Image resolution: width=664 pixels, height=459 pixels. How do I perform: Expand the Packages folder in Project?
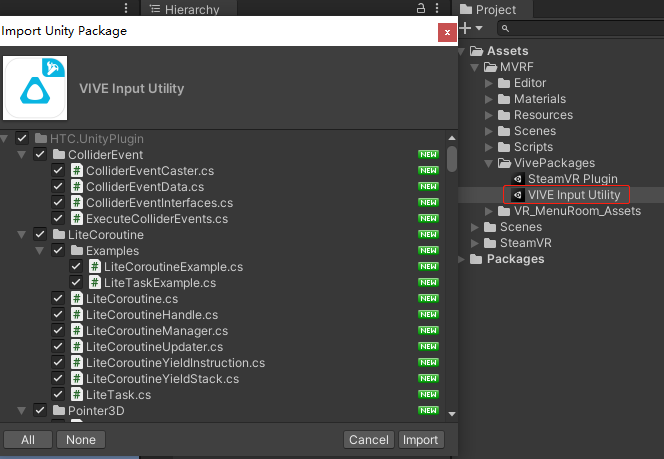point(461,259)
